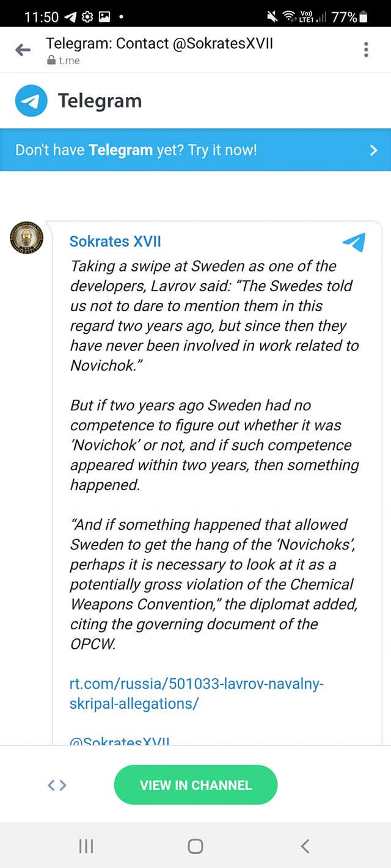
Task: Tap the Android recent apps button
Action: pos(86,846)
